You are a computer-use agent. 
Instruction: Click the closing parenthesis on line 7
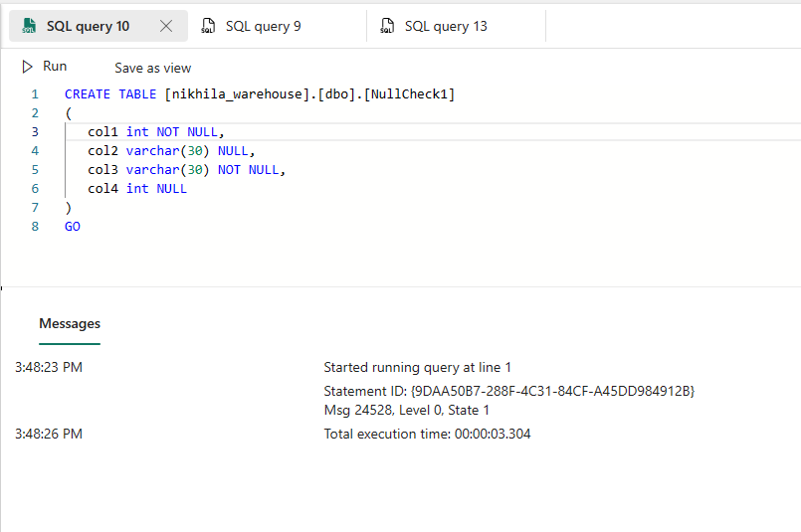[69, 208]
